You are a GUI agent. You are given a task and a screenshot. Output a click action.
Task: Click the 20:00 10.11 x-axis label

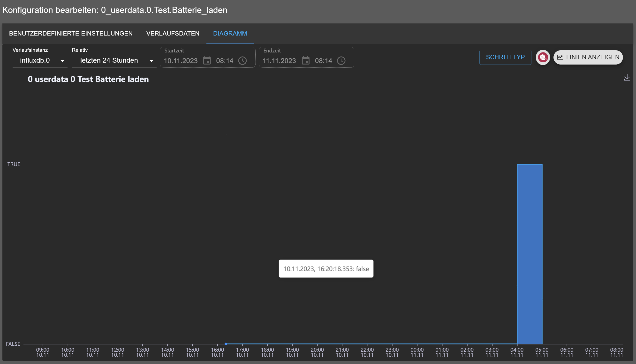317,352
